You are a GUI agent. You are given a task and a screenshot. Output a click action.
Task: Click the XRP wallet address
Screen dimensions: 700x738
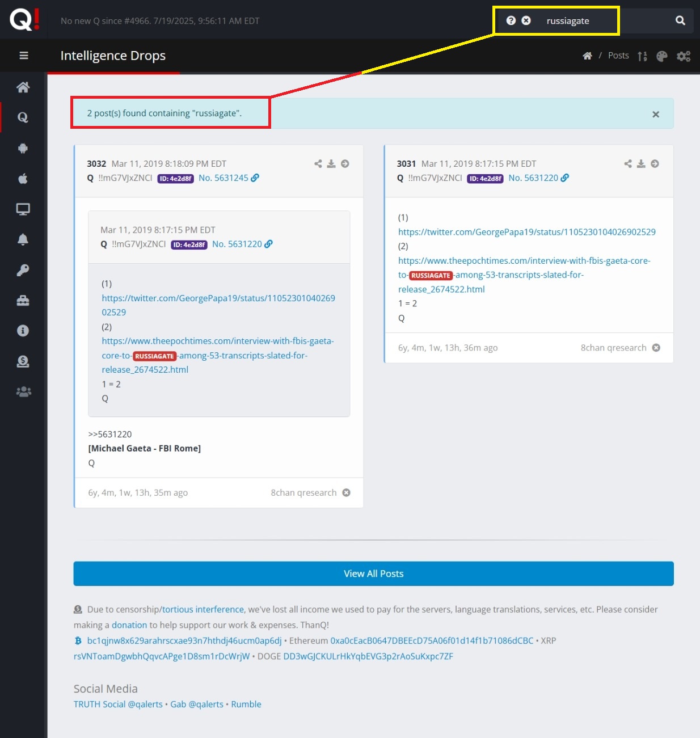pyautogui.click(x=162, y=657)
